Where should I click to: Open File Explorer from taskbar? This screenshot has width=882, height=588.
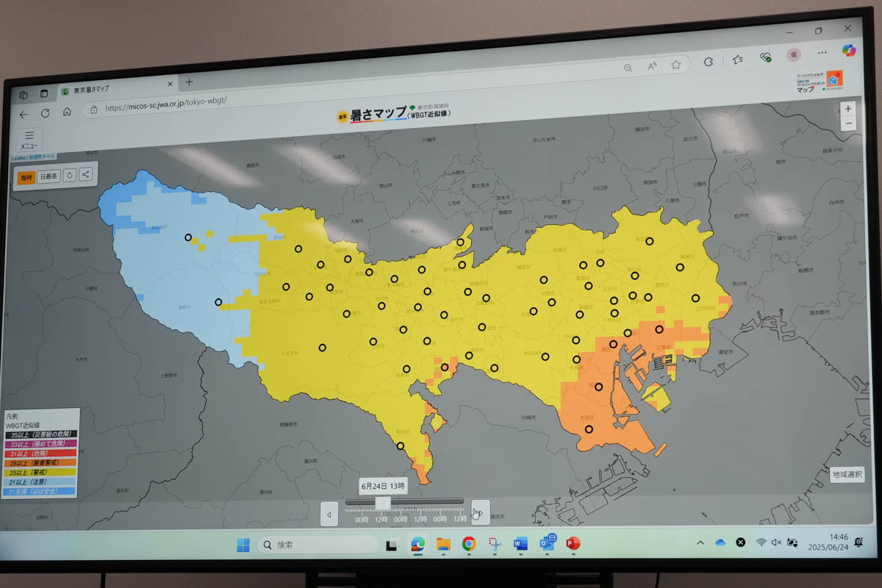tap(443, 544)
